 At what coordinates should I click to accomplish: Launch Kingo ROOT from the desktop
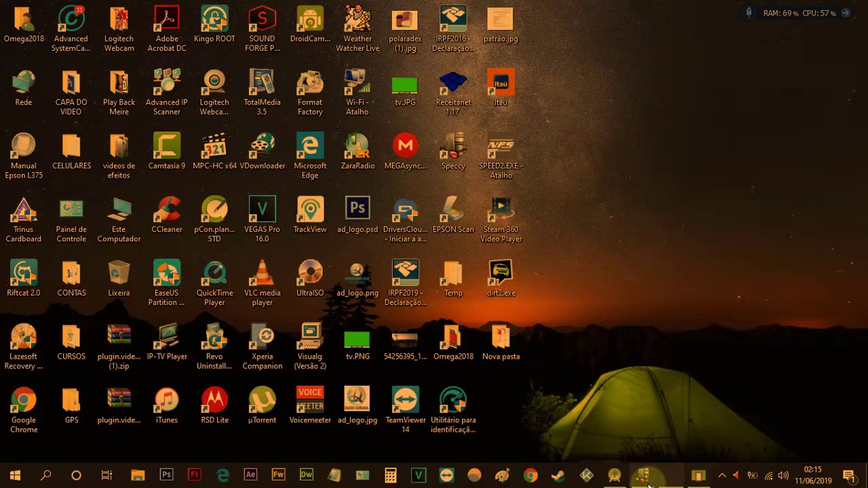pyautogui.click(x=214, y=24)
